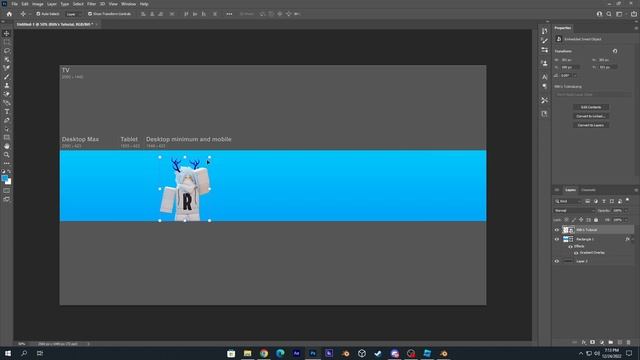The width and height of the screenshot is (640, 360).
Task: Select the Lasso tool
Action: (7, 51)
